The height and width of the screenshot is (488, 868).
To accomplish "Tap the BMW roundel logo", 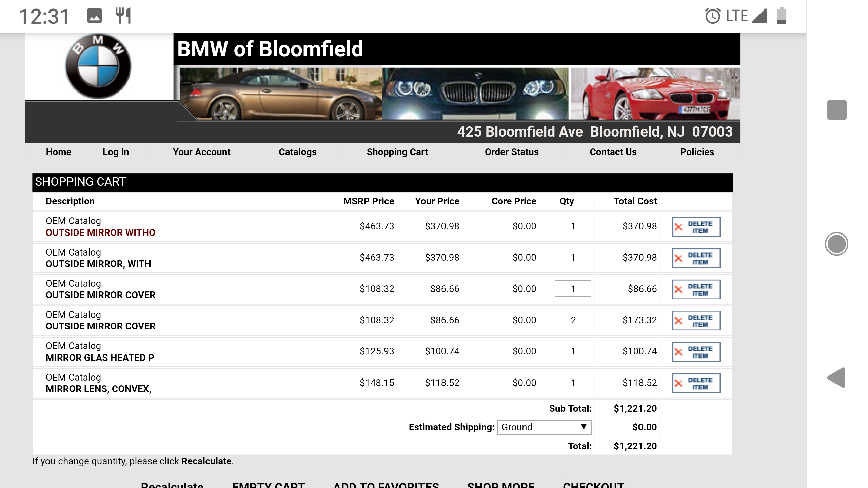I will (x=98, y=66).
